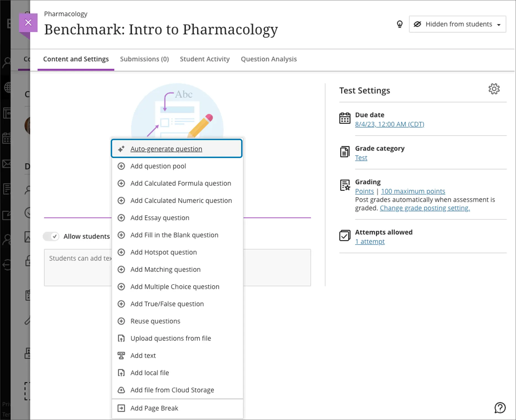516x420 pixels.
Task: Toggle the Allow students switch
Action: tap(51, 236)
